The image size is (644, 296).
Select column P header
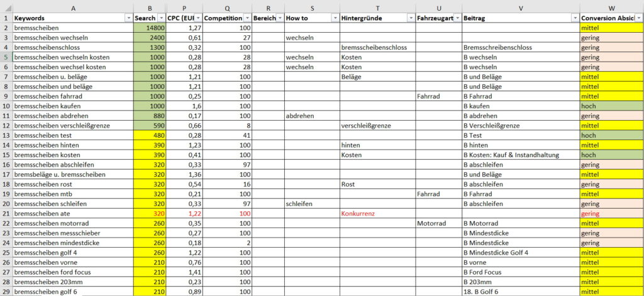[x=184, y=8]
